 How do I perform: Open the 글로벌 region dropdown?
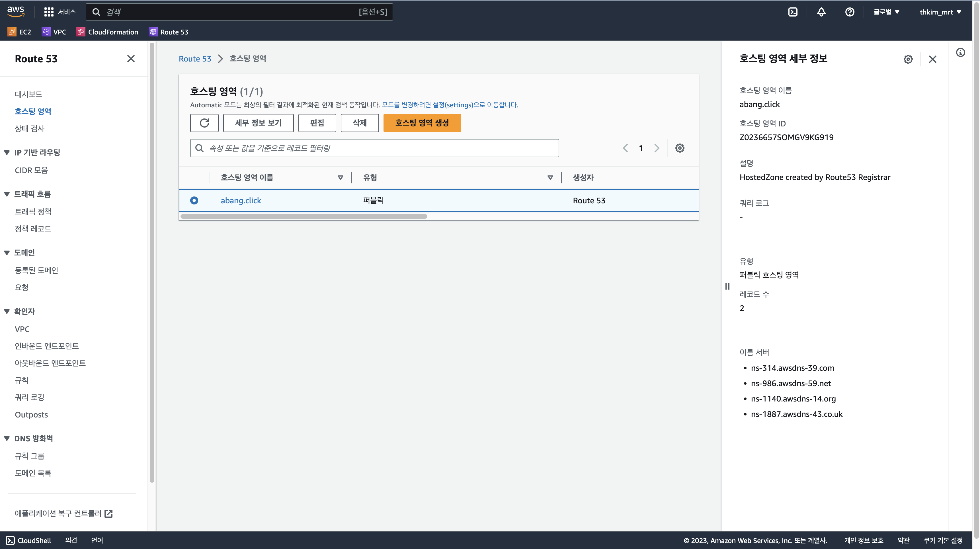click(886, 12)
